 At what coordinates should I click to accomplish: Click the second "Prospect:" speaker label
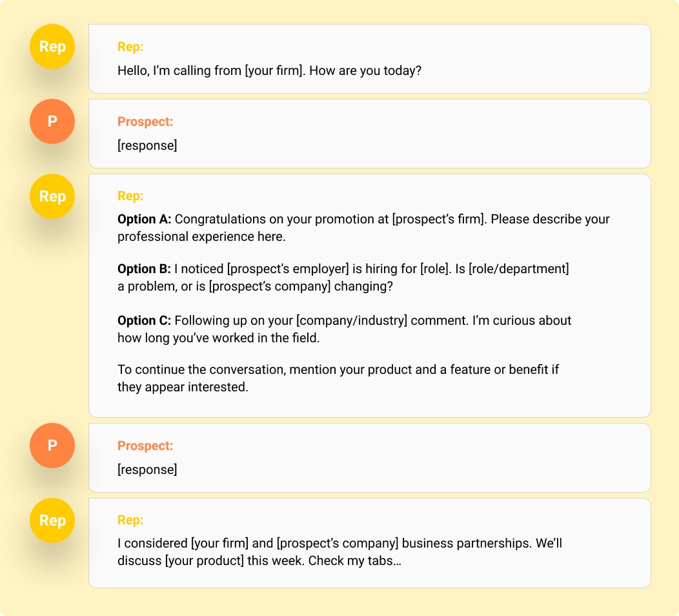pyautogui.click(x=145, y=446)
